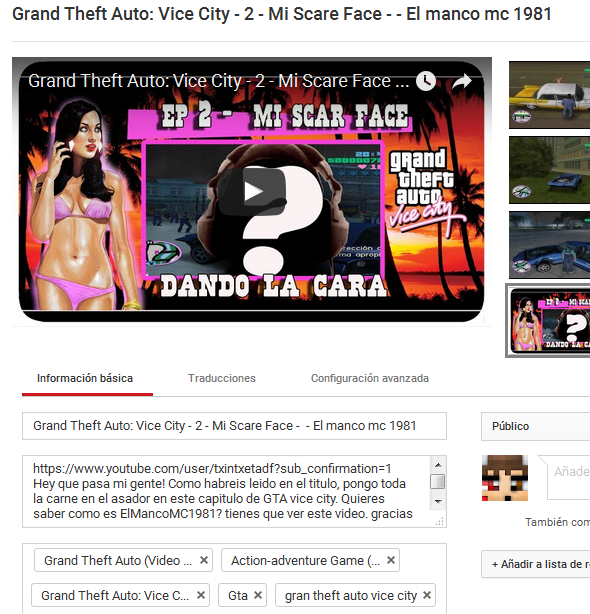590x614 pixels.
Task: Switch to the Información básica tab
Action: click(85, 378)
